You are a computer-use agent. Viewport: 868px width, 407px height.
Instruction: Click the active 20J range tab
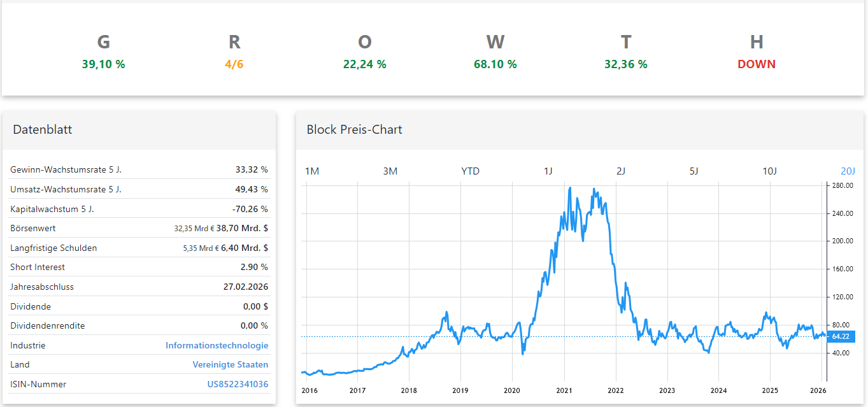pos(848,171)
